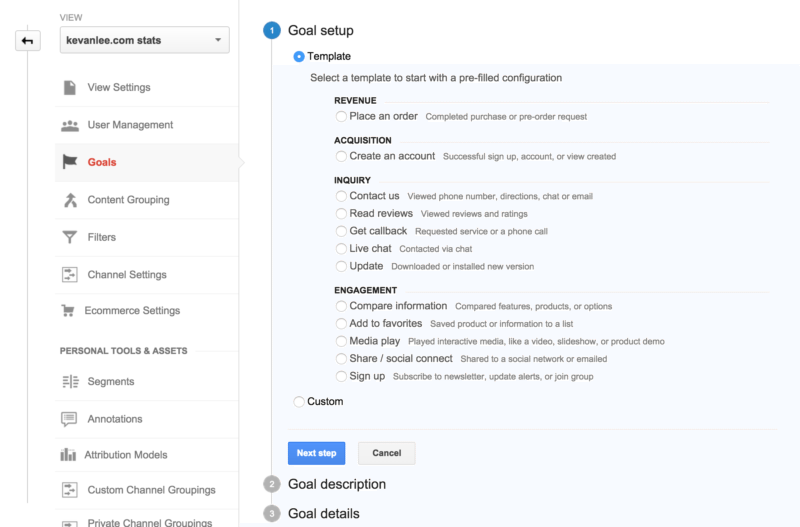This screenshot has height=527, width=800.
Task: Click 'Completed purchase or pre-order request' text
Action: point(506,117)
